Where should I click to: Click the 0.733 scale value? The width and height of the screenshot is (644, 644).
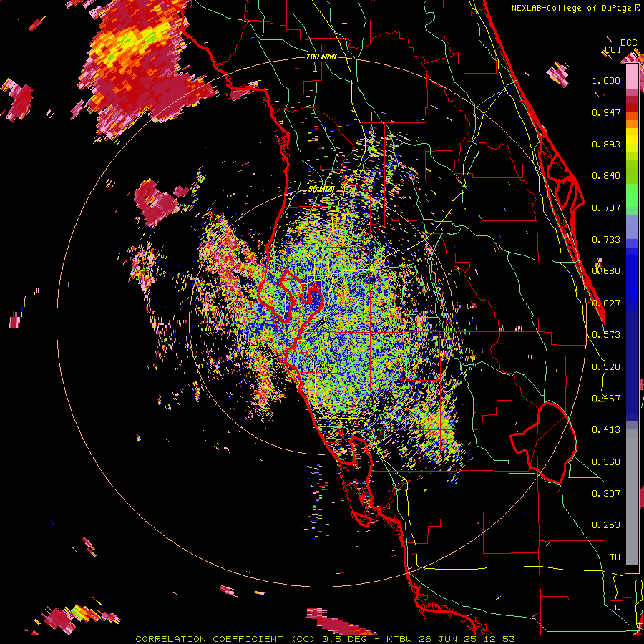(606, 240)
